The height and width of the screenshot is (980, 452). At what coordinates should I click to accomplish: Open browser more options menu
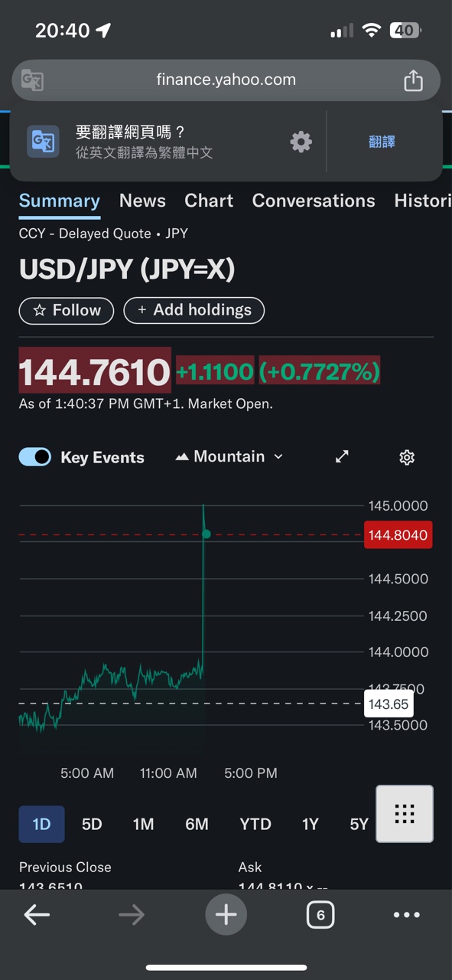tap(406, 914)
